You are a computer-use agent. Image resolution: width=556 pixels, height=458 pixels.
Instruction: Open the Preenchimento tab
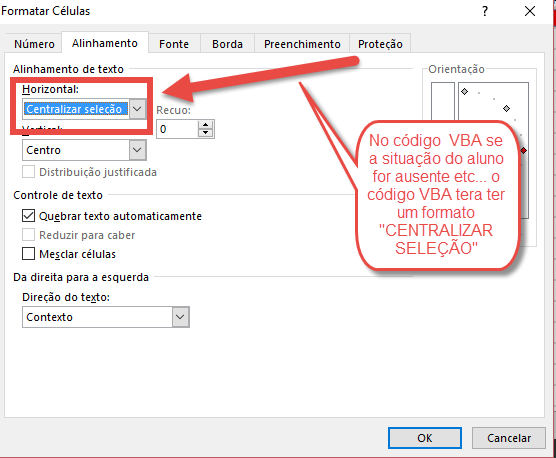pos(302,44)
